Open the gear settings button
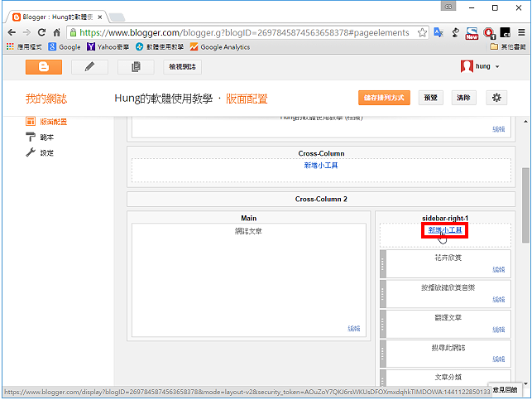This screenshot has width=532, height=400. 496,98
